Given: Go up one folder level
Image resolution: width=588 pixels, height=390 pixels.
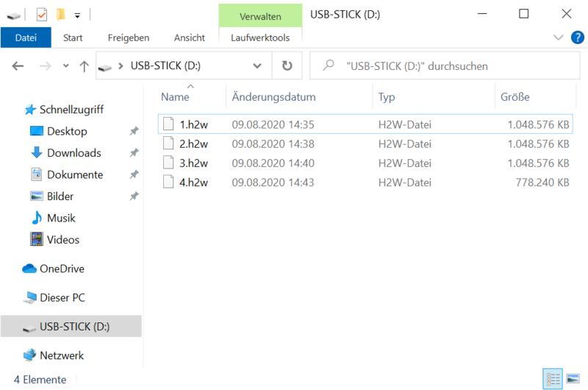Looking at the screenshot, I should click(84, 66).
